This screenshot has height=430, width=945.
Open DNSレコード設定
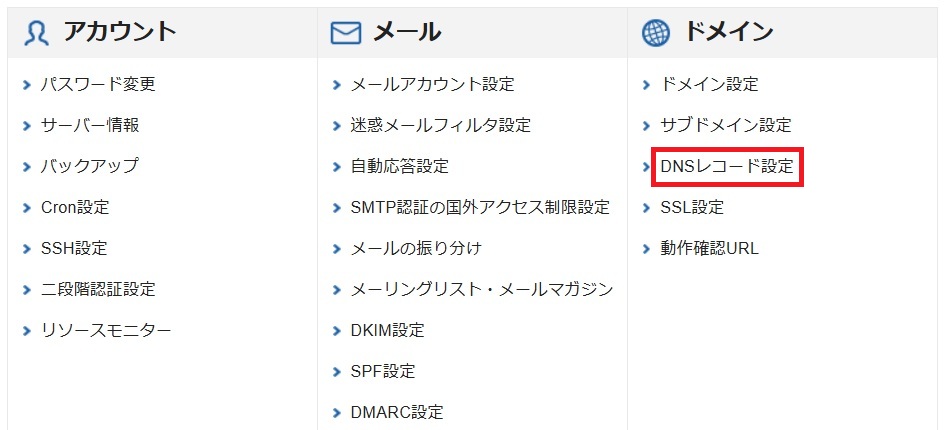pos(727,166)
